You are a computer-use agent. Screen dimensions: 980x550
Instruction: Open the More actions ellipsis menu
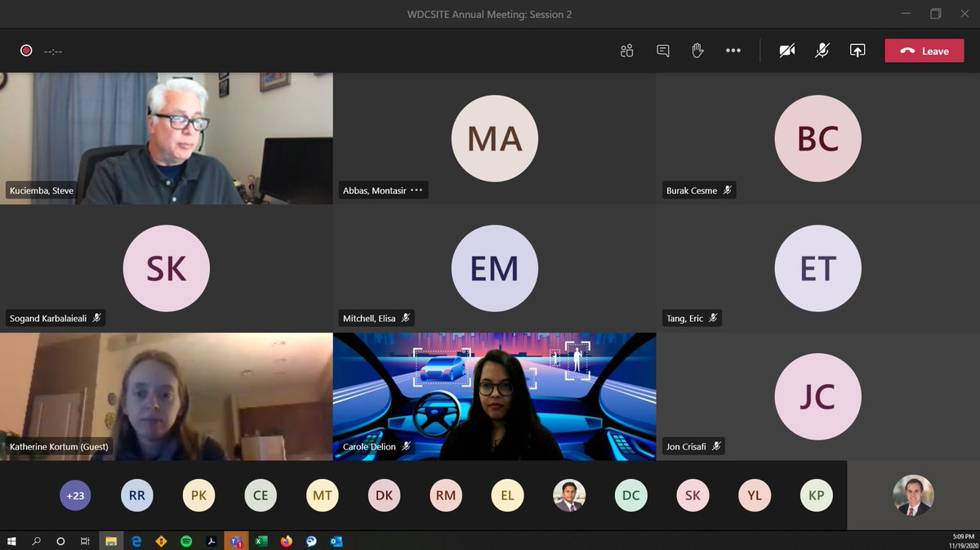coord(733,51)
